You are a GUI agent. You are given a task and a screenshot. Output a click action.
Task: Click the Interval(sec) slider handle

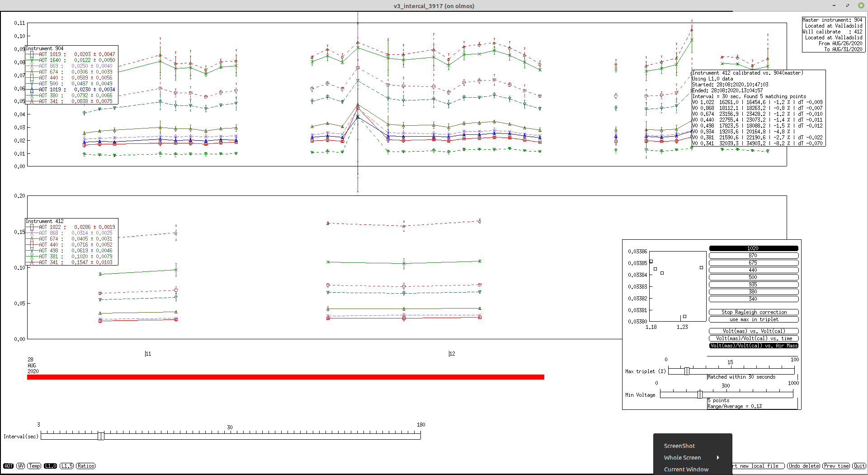[x=101, y=436]
